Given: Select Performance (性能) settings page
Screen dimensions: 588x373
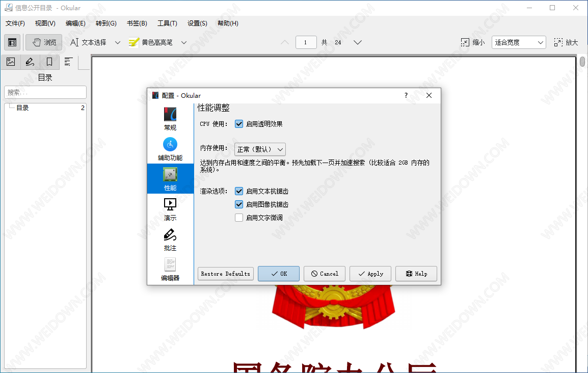Looking at the screenshot, I should point(170,179).
